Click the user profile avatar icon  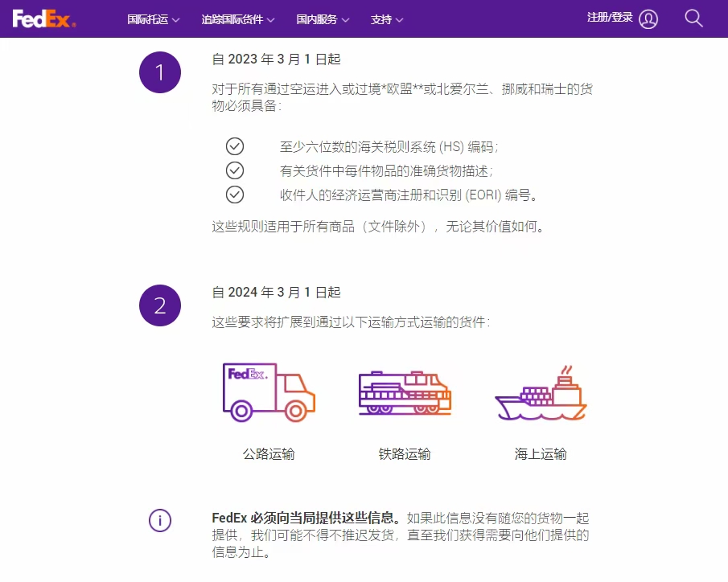coord(648,19)
